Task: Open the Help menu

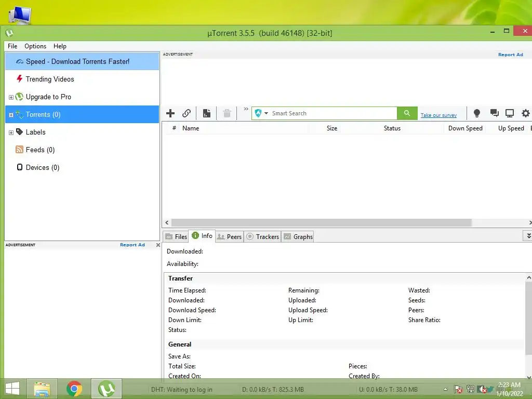Action: click(60, 46)
